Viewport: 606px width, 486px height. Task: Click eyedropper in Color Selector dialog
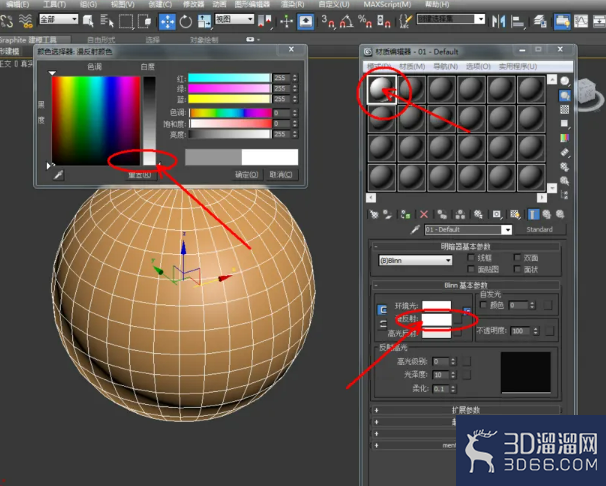(x=59, y=175)
